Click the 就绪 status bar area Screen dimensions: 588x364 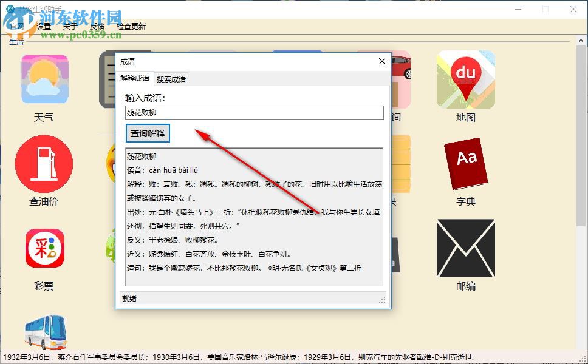[x=129, y=298]
